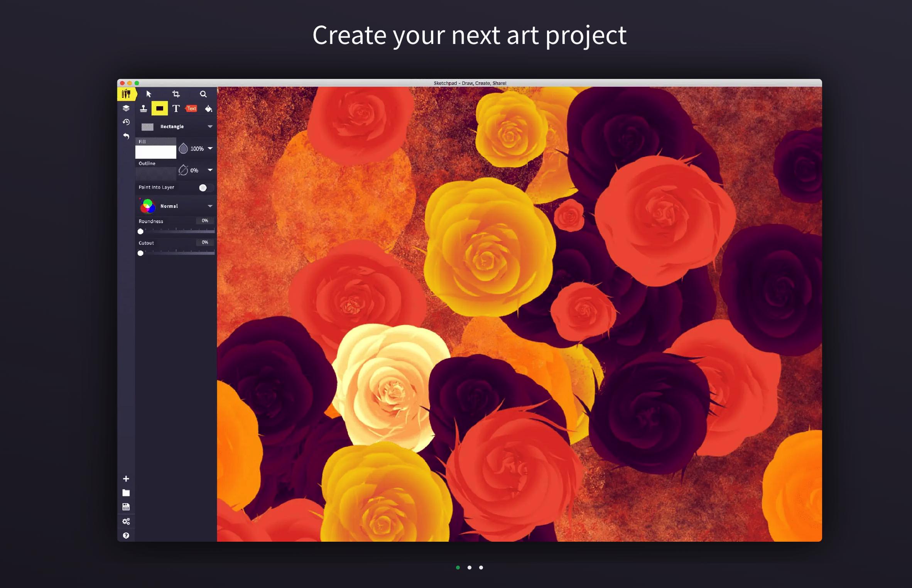
Task: Go to second carousel dot
Action: coord(470,568)
